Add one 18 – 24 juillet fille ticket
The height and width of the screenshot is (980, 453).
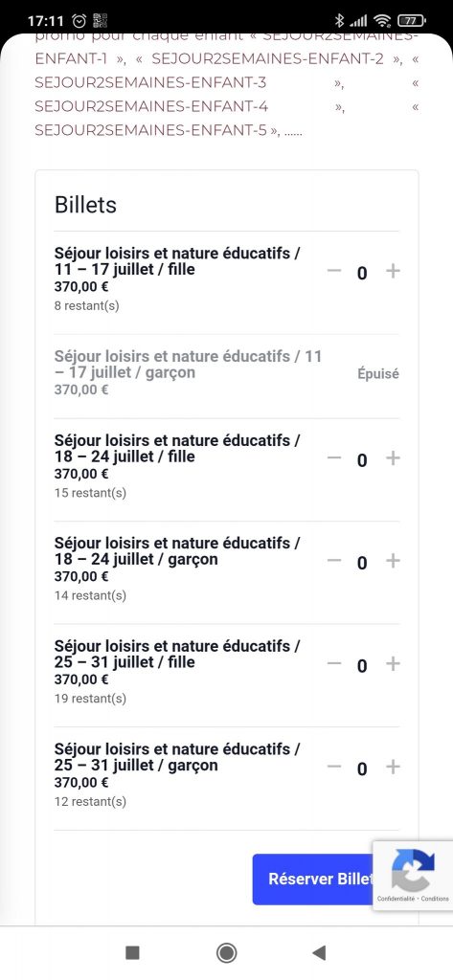393,458
